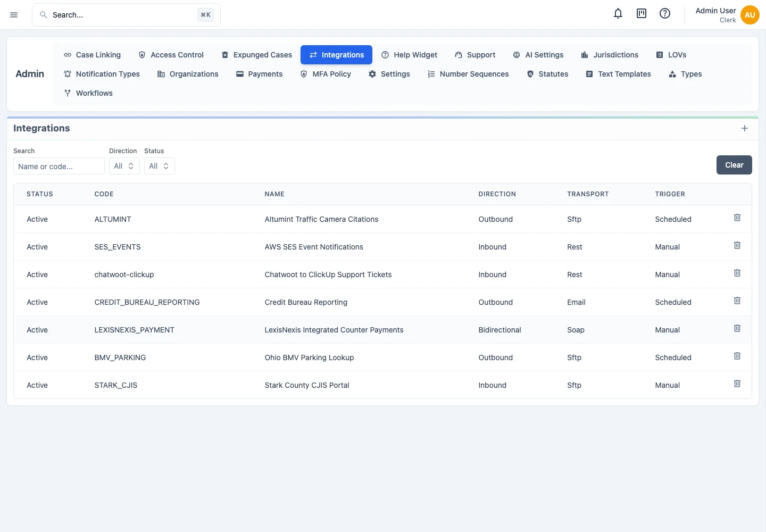
Task: Add a new integration with plus icon
Action: tap(745, 128)
